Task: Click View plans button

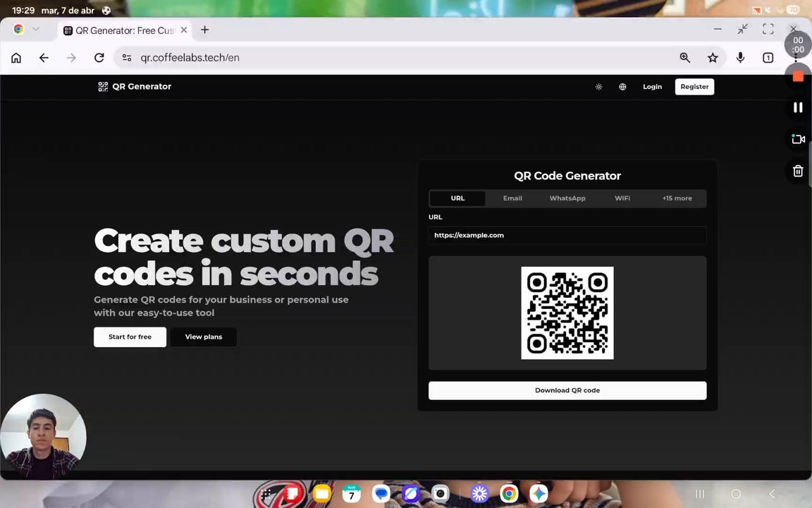Action: [x=204, y=337]
